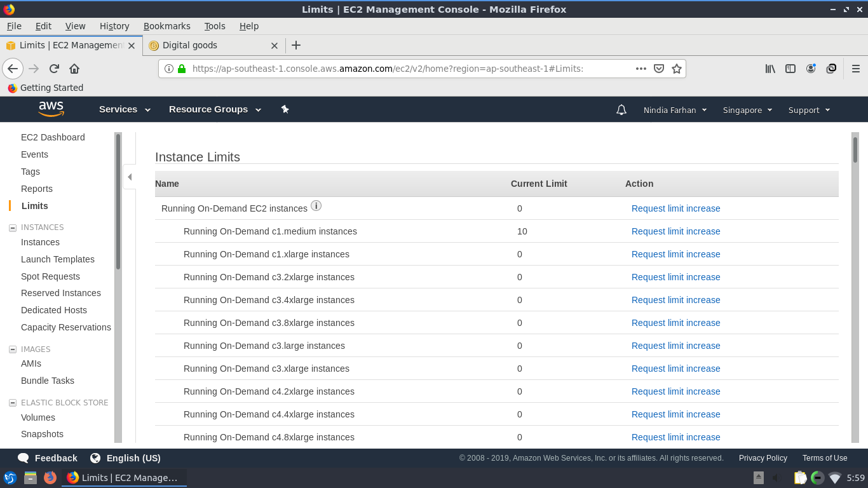Open AWS notifications bell
The width and height of the screenshot is (868, 488).
pos(621,110)
